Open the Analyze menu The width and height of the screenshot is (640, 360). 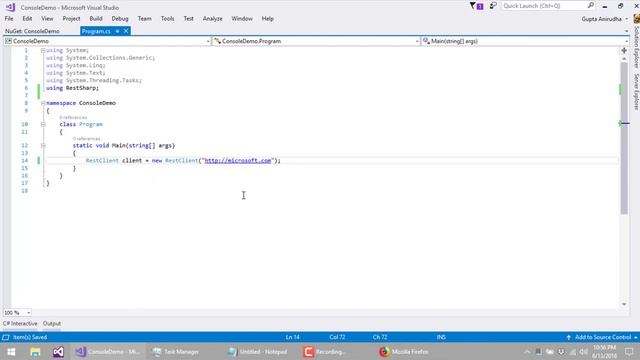213,19
